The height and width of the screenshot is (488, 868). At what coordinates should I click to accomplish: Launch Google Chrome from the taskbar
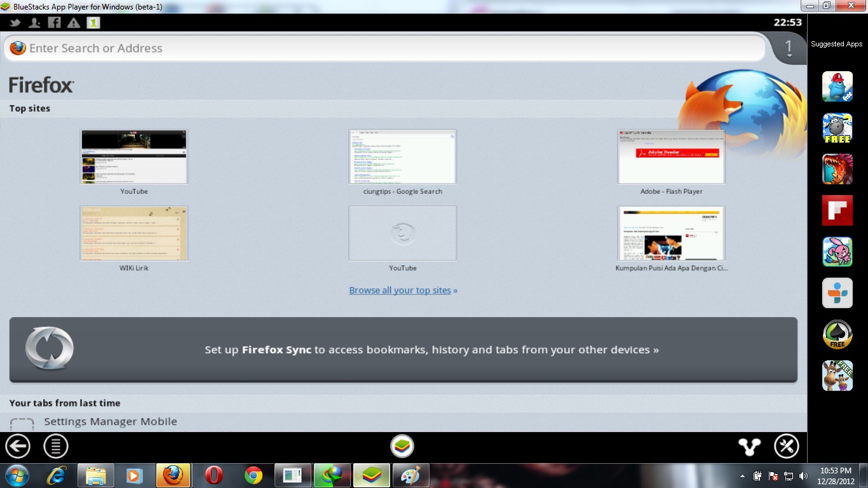point(254,475)
